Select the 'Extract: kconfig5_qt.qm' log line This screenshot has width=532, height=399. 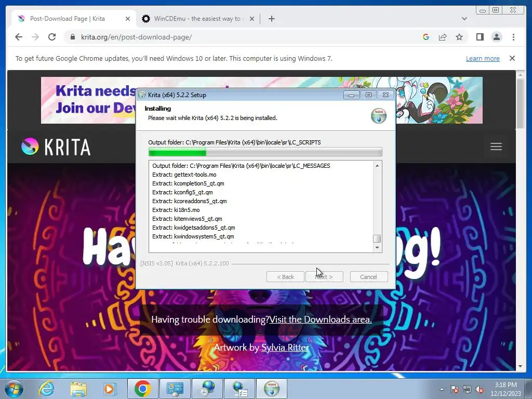182,192
